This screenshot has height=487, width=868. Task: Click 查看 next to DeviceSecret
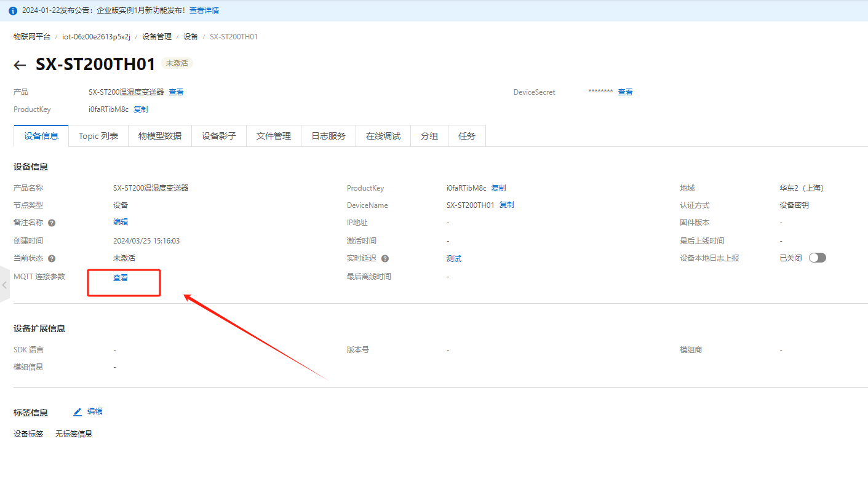tap(625, 92)
